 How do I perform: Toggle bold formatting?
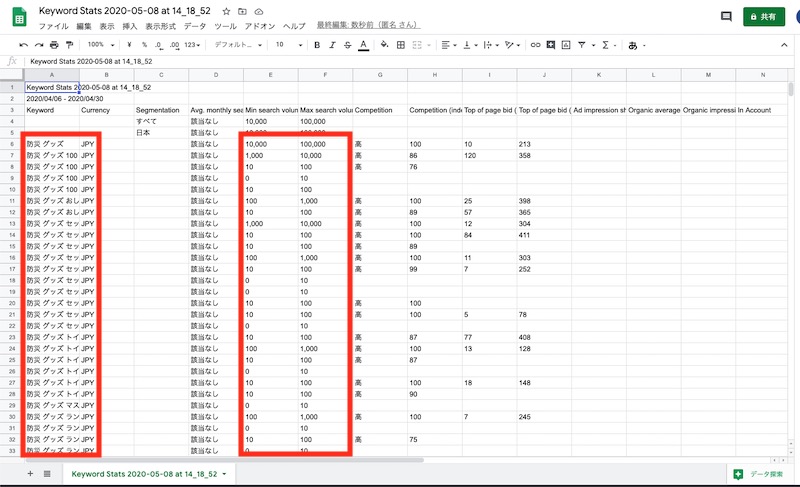[x=317, y=45]
